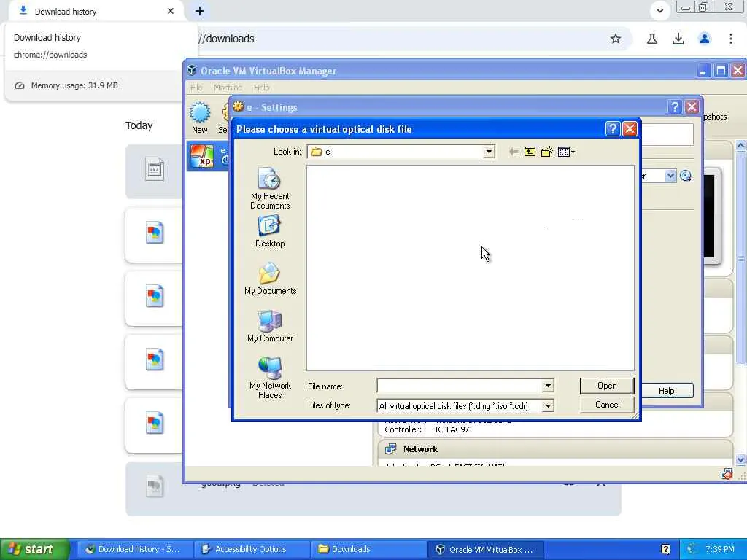Open My Computer in file dialog sidebar
The width and height of the screenshot is (747, 560).
[x=270, y=326]
